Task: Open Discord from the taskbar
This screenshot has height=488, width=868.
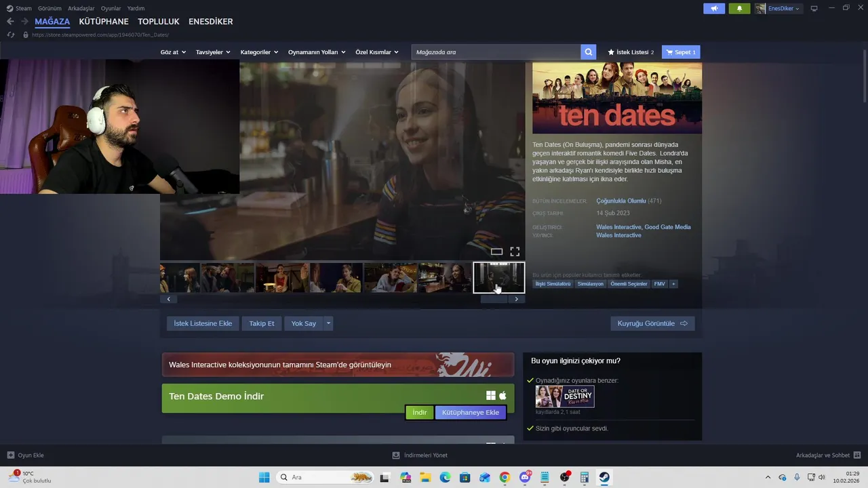Action: 525,477
